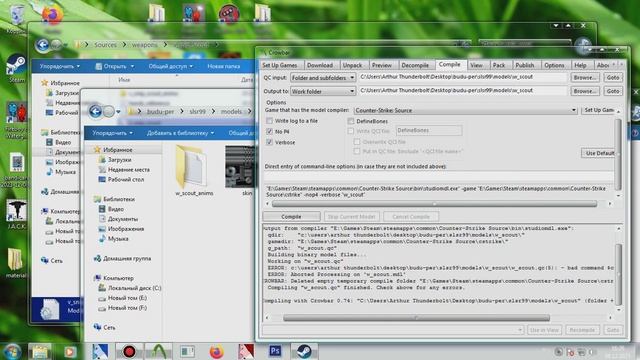This screenshot has width=640, height=360.
Task: Switch to the Download tab
Action: tap(320, 65)
